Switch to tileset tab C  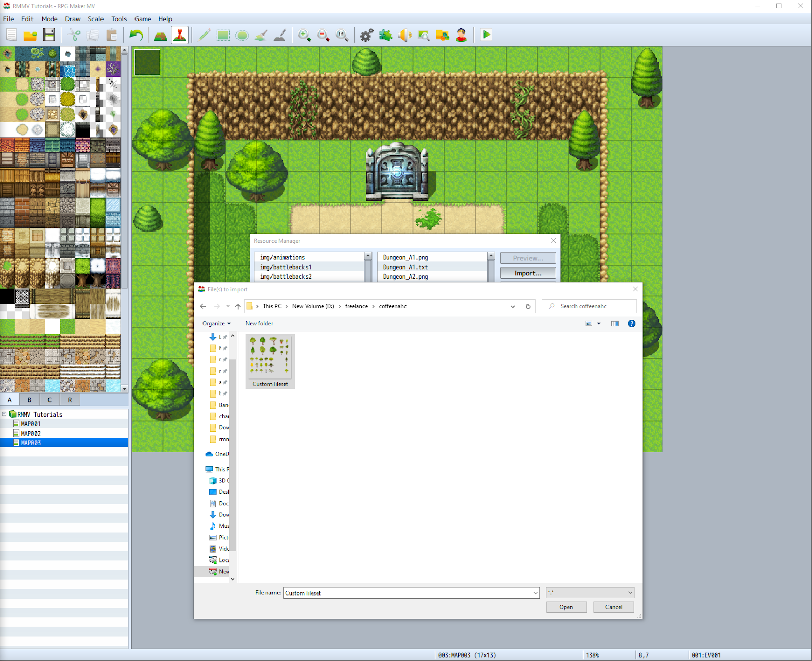[x=50, y=400]
